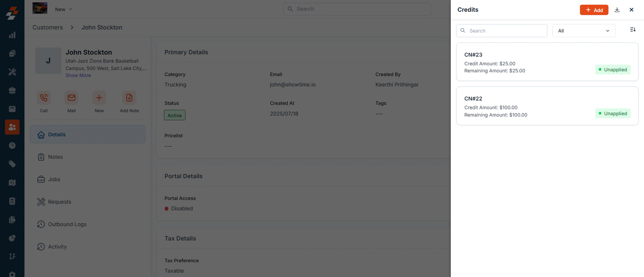Click the New plus icon
This screenshot has width=644, height=277.
pos(99,98)
